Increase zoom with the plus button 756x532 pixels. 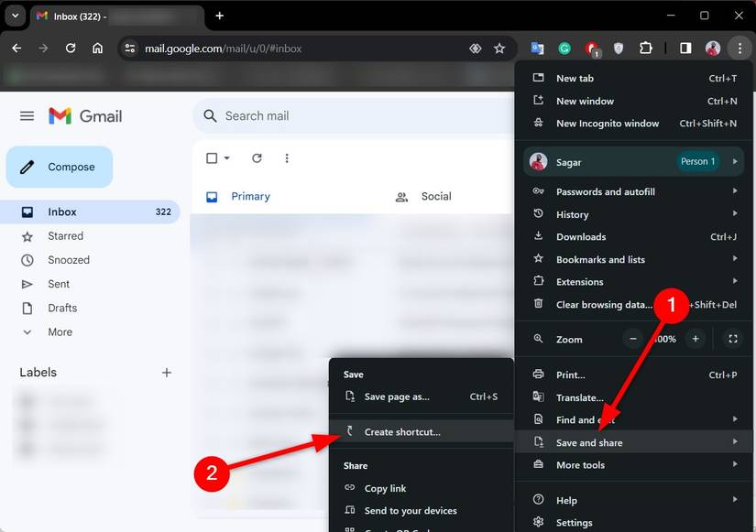click(x=696, y=339)
